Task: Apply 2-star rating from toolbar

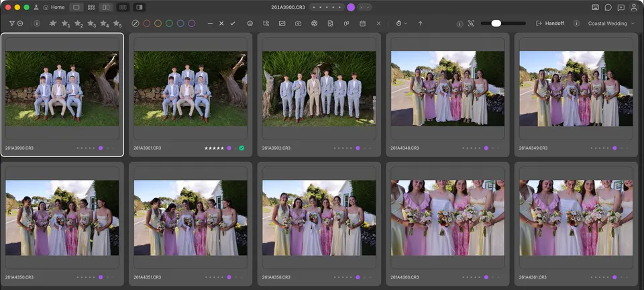Action: 78,23
